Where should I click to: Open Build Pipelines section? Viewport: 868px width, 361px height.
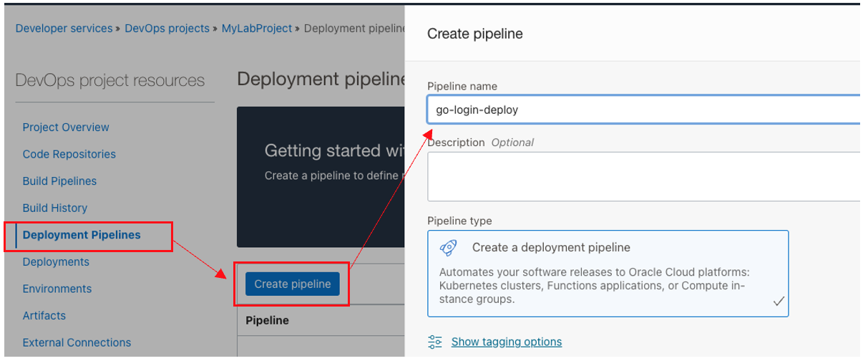[59, 181]
